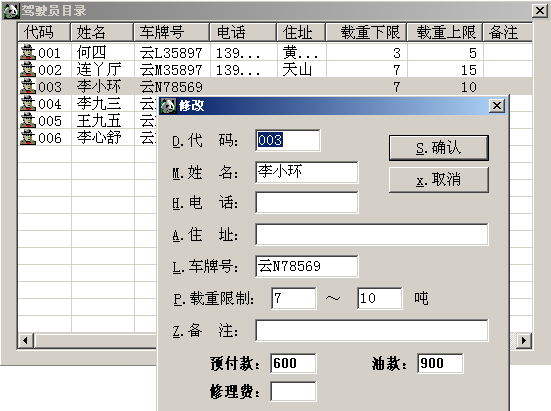The height and width of the screenshot is (411, 551).
Task: Select driver name 李小环 in list
Action: (99, 86)
